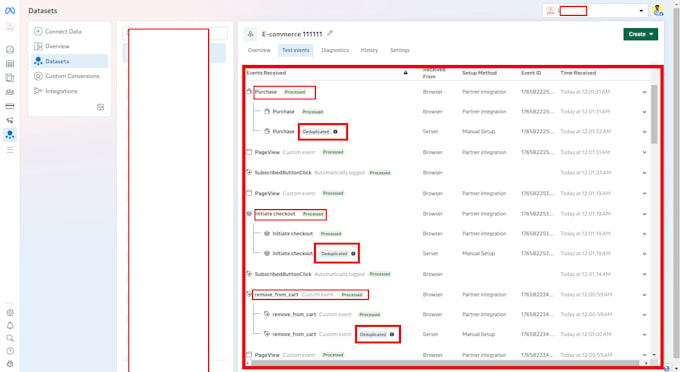Open the dashboard gauge icon in left rail
This screenshot has width=680, height=372.
click(x=10, y=49)
